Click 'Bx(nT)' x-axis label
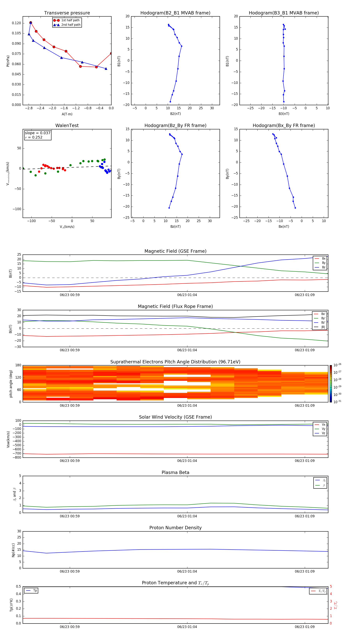 tap(284, 227)
